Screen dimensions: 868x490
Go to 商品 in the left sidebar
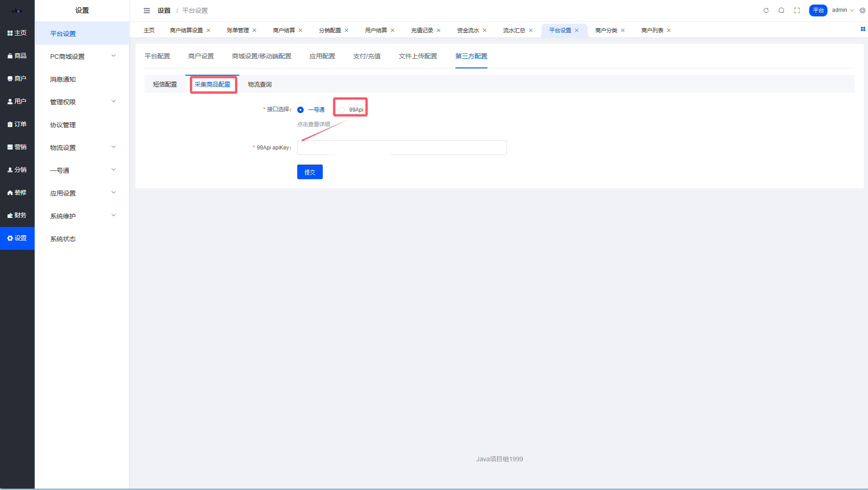click(x=17, y=56)
